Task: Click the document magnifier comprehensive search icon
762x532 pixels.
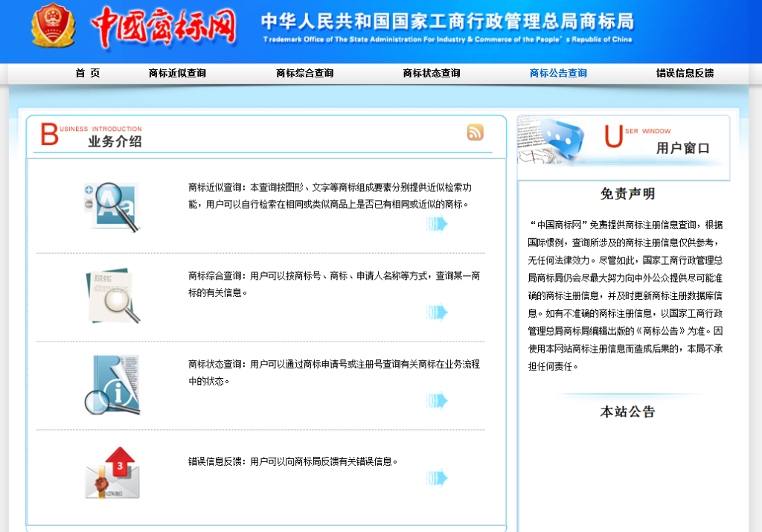Action: coord(112,296)
